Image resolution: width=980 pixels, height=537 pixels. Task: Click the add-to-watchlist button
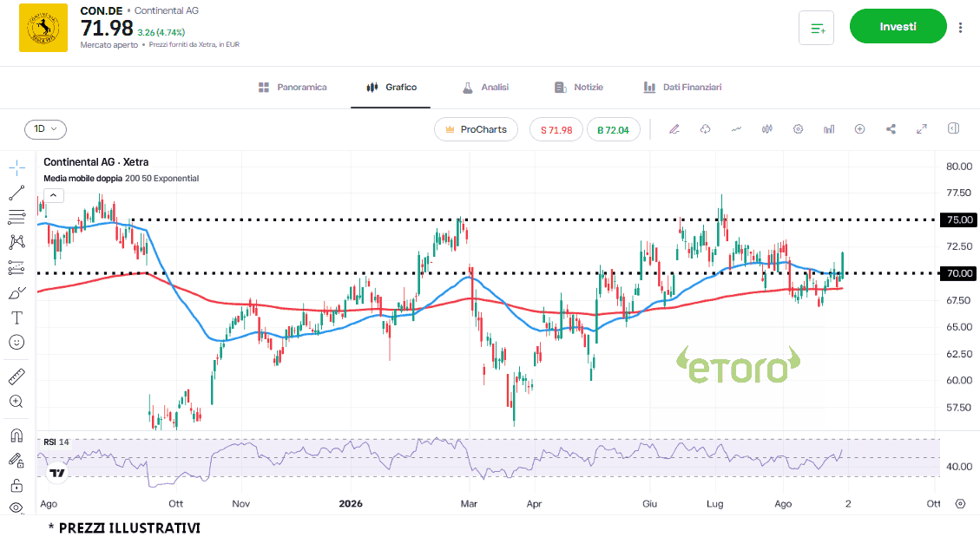coord(816,28)
